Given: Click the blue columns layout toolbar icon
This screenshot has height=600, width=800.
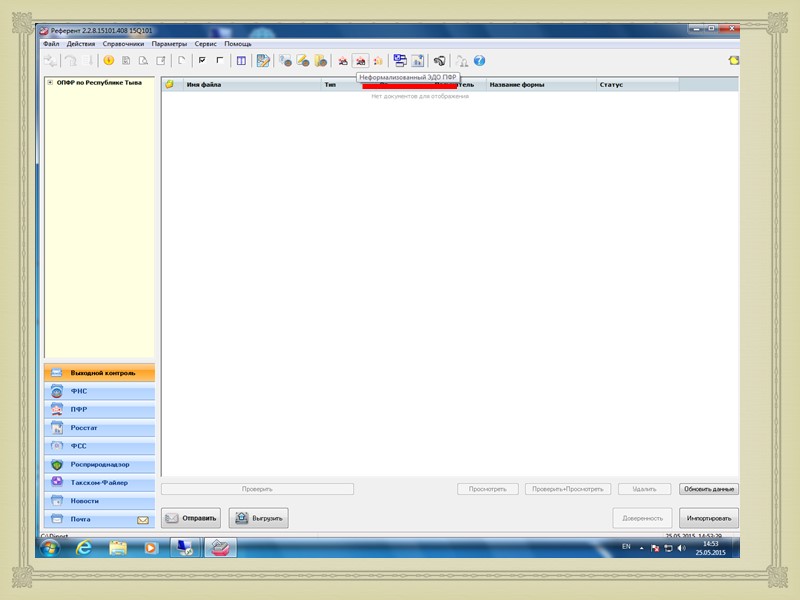Looking at the screenshot, I should pyautogui.click(x=241, y=61).
